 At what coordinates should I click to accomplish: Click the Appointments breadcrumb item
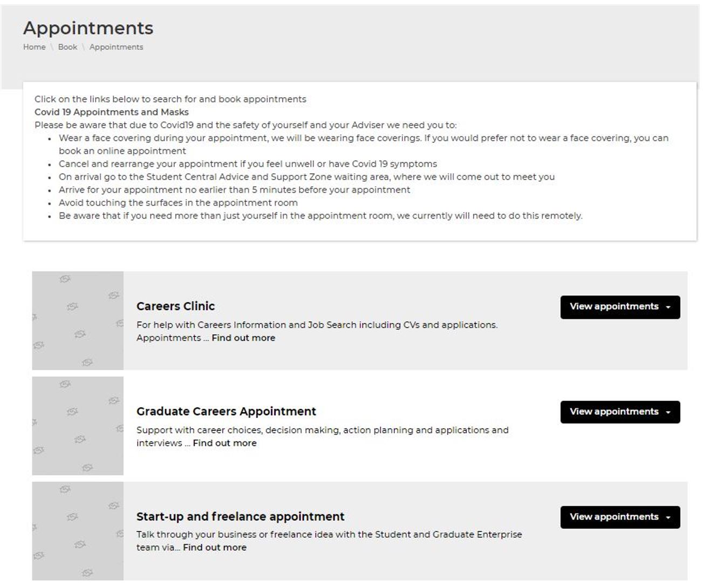[116, 47]
